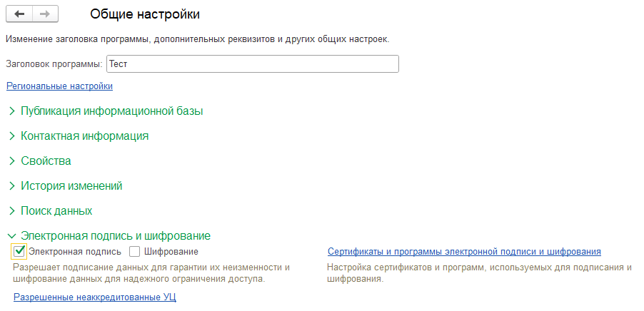Click chevron icon beside Свойства

tap(12, 160)
